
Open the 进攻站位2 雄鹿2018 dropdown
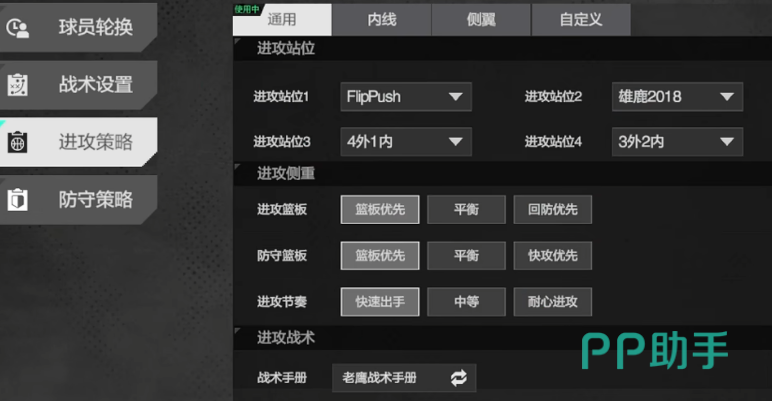677,97
